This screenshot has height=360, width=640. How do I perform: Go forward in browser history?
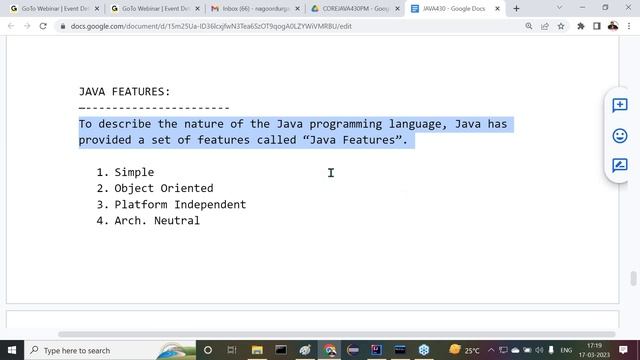[27, 26]
